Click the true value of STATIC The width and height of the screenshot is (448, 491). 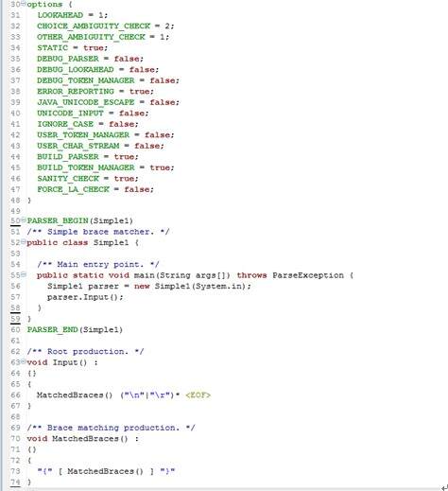click(94, 47)
